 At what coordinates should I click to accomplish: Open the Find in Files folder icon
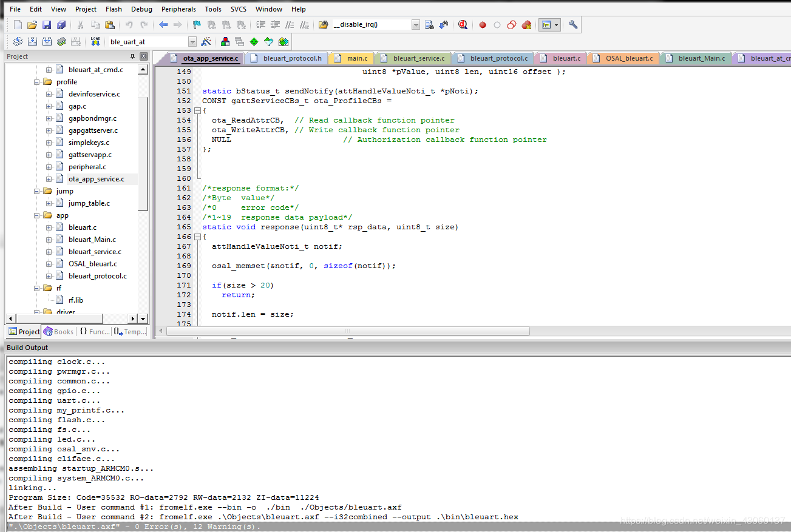324,25
